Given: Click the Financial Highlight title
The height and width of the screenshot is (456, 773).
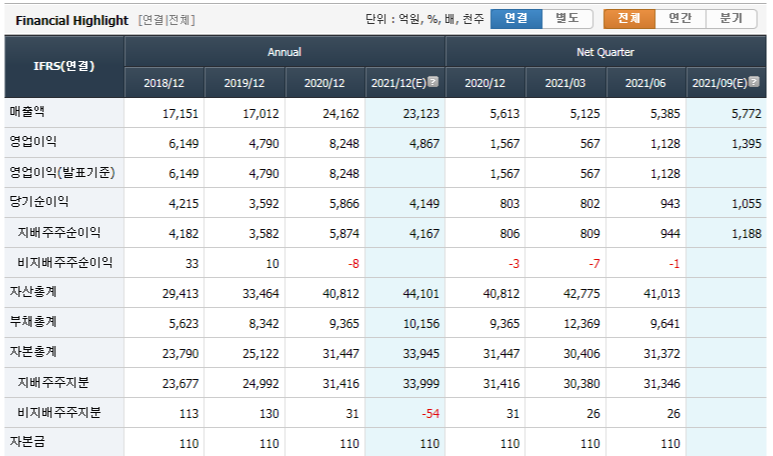Looking at the screenshot, I should click(x=72, y=21).
